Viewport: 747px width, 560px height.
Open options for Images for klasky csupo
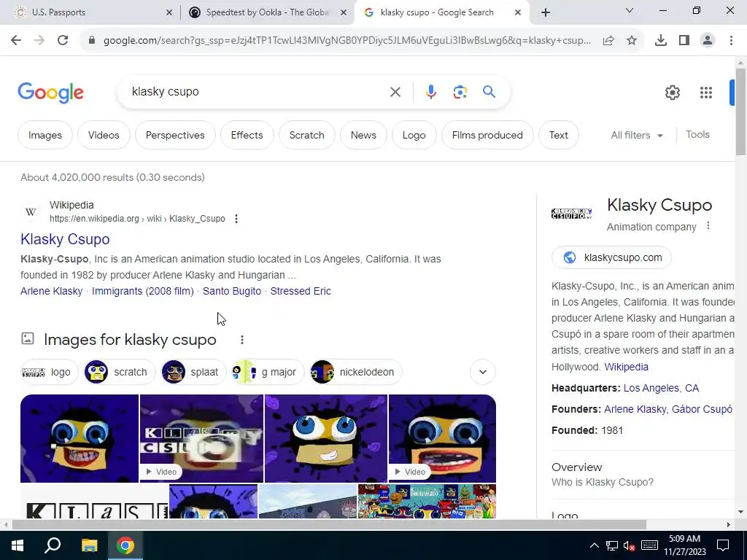(x=242, y=340)
